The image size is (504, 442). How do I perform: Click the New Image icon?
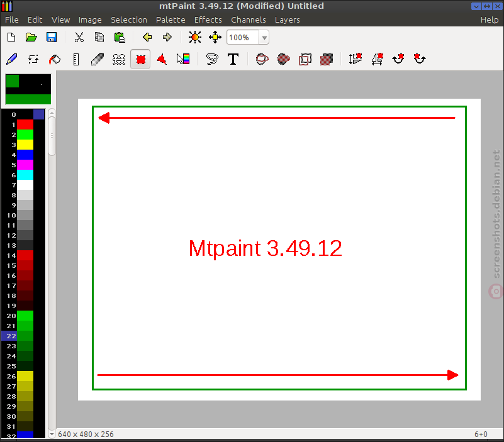(11, 37)
